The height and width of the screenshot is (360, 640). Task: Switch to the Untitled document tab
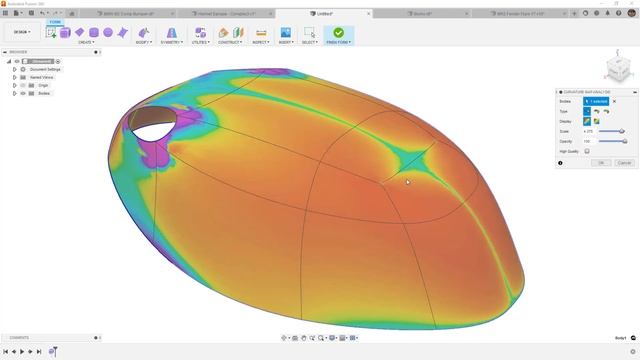[x=324, y=13]
